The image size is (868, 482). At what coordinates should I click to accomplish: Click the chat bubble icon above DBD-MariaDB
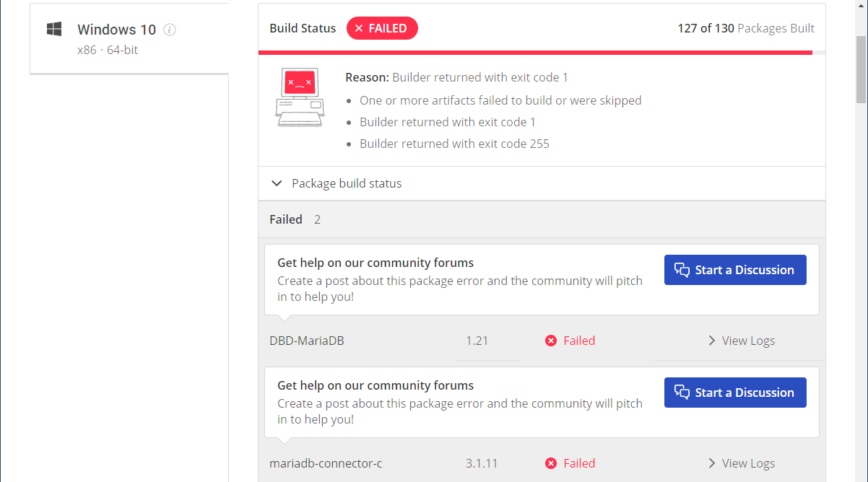click(x=682, y=270)
